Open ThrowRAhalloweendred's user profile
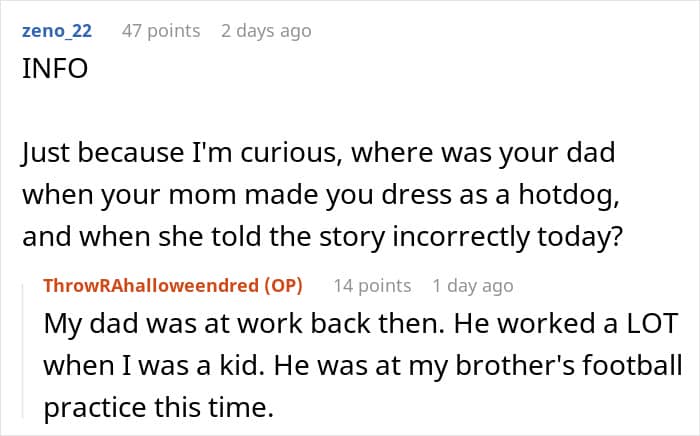700x436 pixels. (x=137, y=286)
